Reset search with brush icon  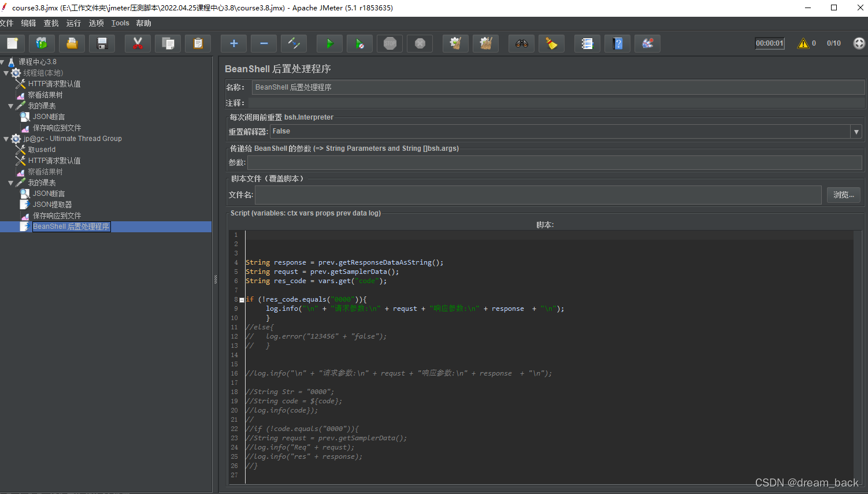coord(551,43)
